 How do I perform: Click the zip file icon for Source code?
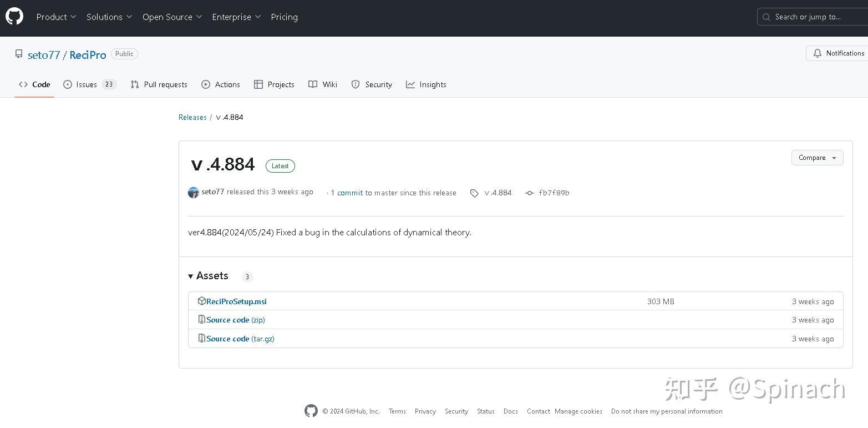pyautogui.click(x=202, y=320)
